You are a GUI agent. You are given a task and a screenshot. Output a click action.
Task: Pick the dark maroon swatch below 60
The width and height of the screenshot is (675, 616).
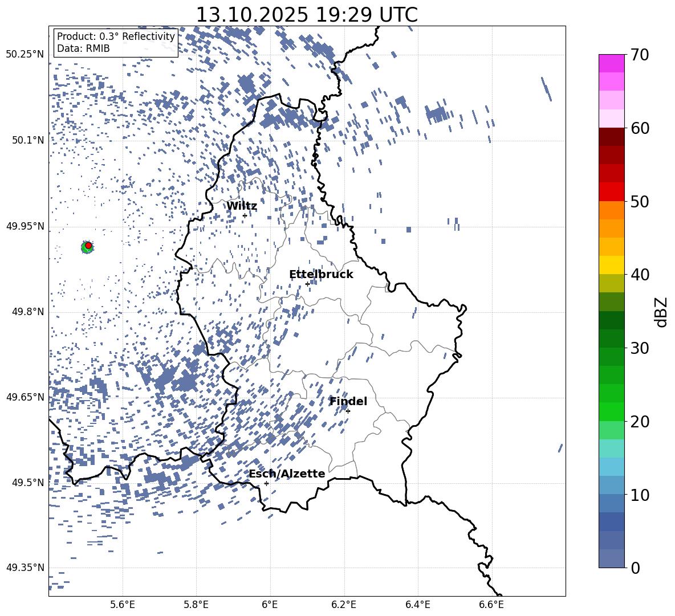[611, 137]
